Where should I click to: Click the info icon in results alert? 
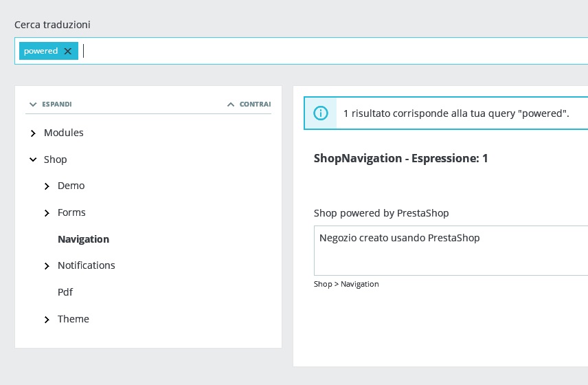pyautogui.click(x=321, y=113)
